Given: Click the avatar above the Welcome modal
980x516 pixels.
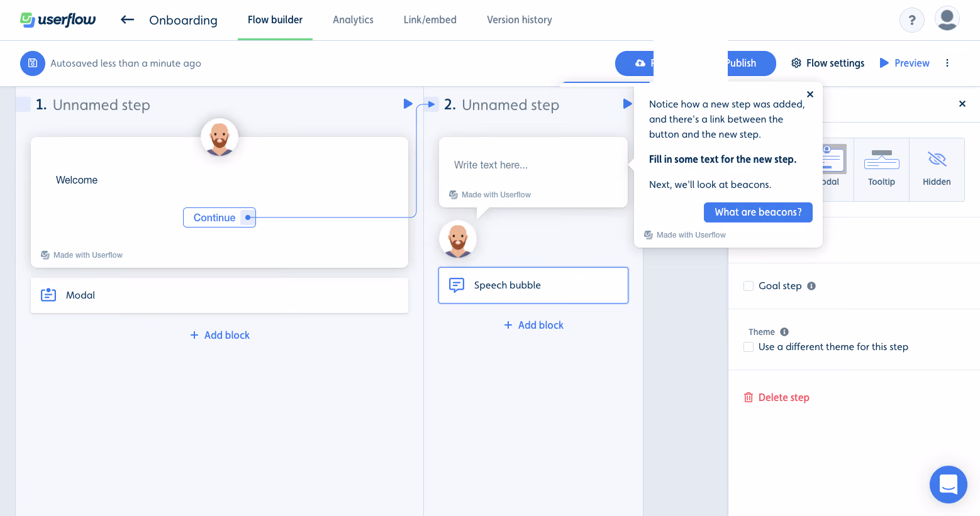Looking at the screenshot, I should [220, 137].
